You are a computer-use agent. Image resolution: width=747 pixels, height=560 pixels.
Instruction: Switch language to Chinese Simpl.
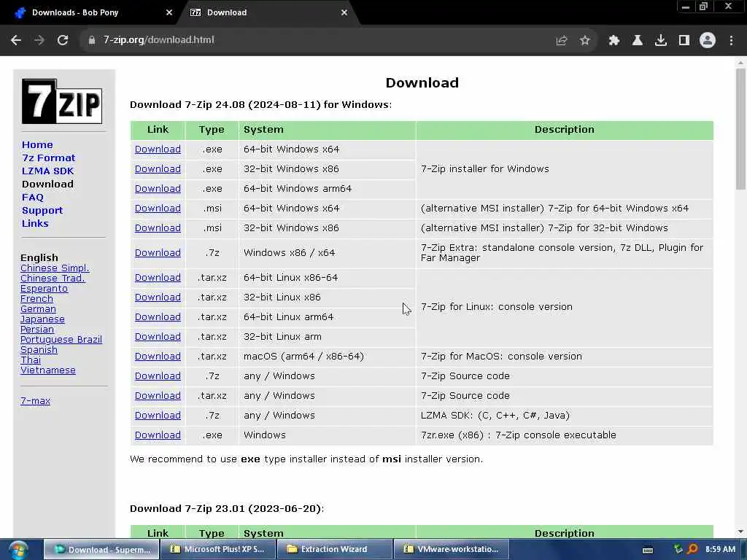coord(55,268)
